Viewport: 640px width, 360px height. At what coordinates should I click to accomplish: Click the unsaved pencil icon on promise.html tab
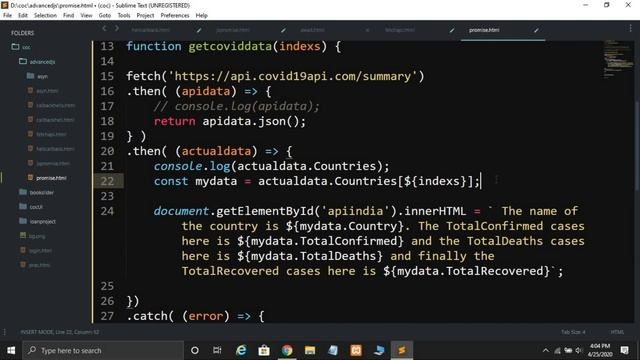tap(536, 30)
